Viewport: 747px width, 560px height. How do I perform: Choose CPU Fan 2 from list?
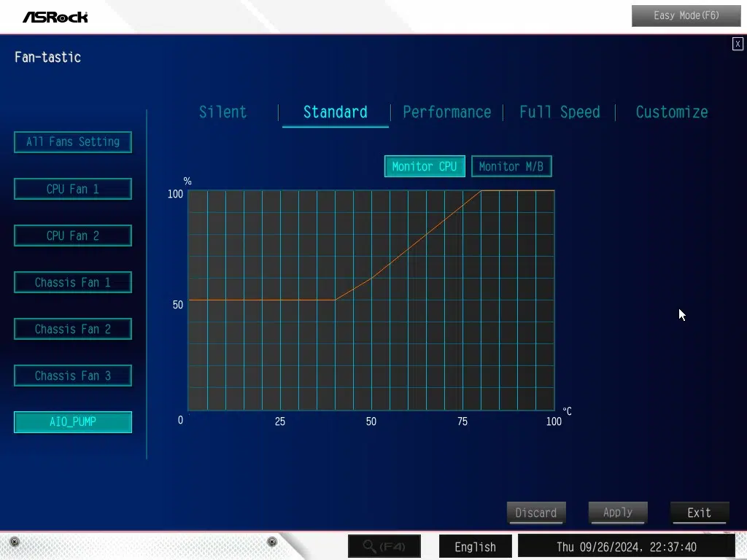coord(73,236)
